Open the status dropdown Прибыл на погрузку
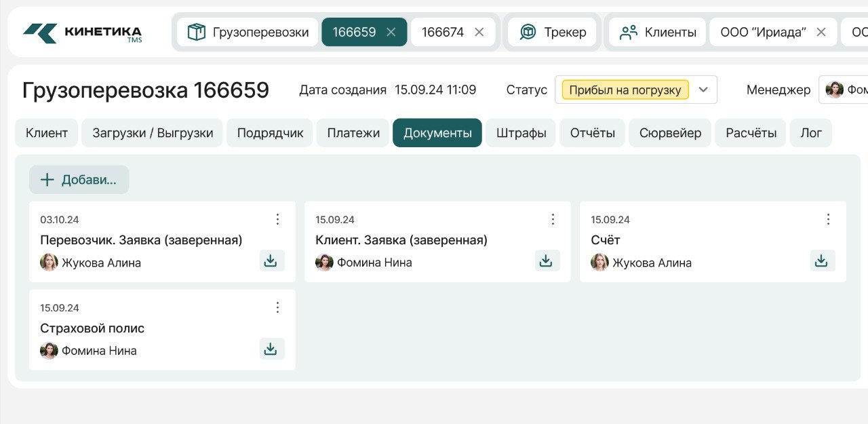This screenshot has width=868, height=424. pyautogui.click(x=636, y=90)
